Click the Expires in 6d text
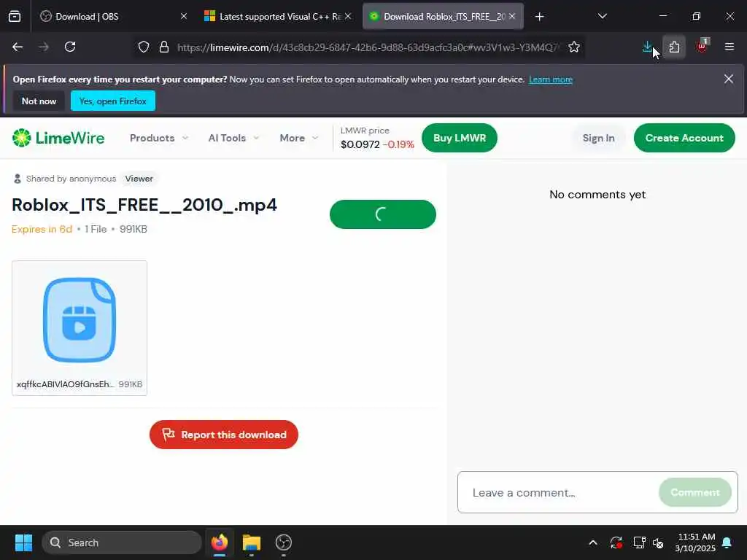This screenshot has width=747, height=560. (42, 229)
